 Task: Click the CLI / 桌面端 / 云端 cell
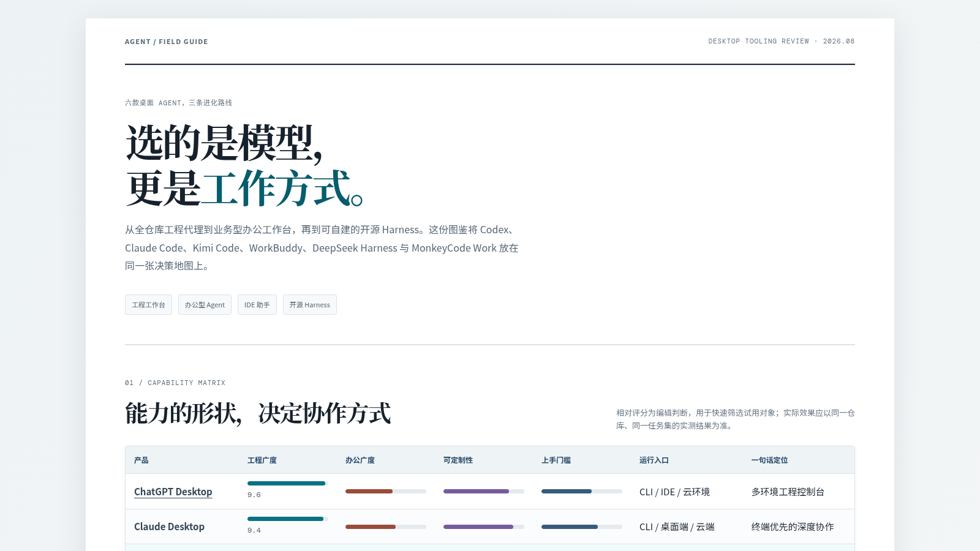(x=677, y=527)
